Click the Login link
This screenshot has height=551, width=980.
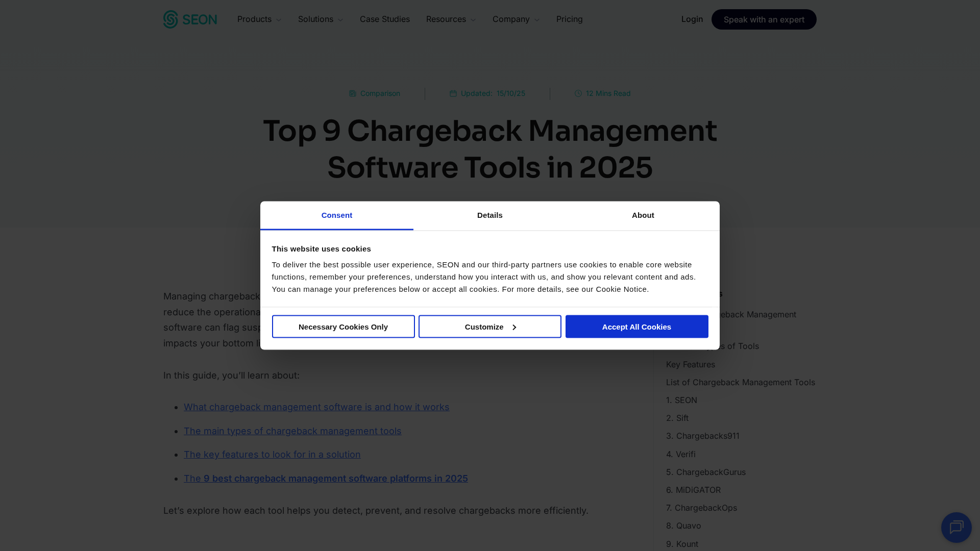coord(692,19)
